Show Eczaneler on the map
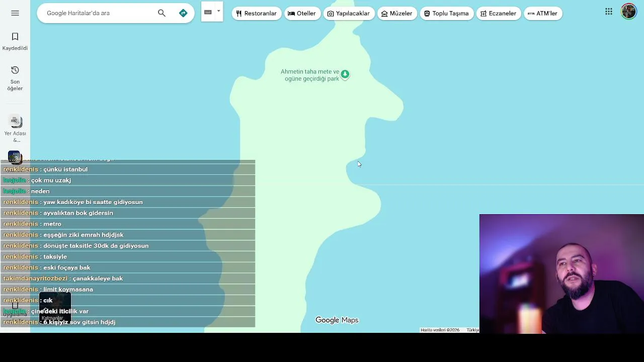Screen dimensions: 644x362 pos(498,14)
